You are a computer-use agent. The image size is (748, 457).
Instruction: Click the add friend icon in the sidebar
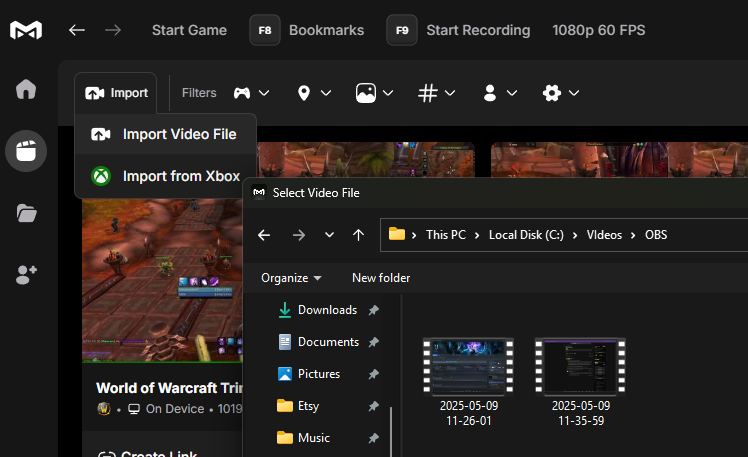tap(26, 275)
